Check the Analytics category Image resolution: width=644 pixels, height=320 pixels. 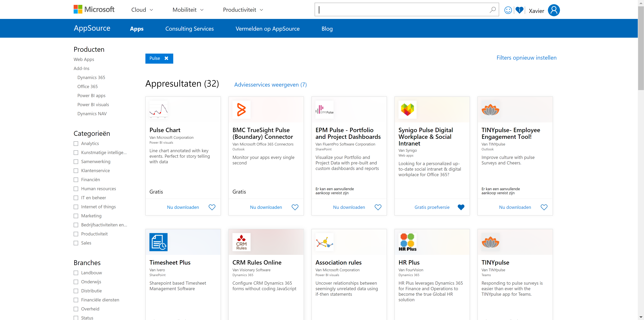pyautogui.click(x=76, y=144)
